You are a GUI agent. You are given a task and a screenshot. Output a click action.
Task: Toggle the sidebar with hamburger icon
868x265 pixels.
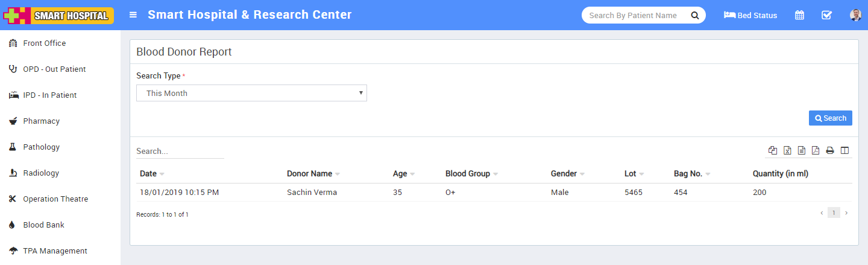click(x=133, y=15)
